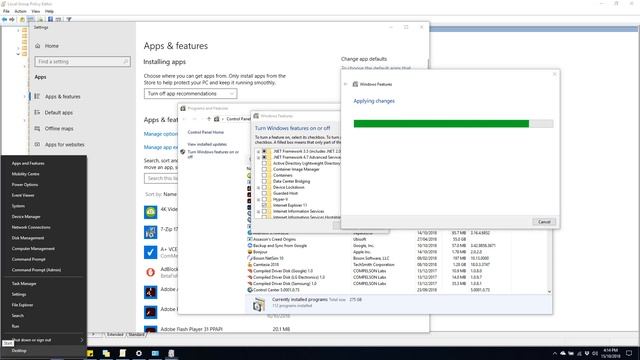
Task: Click Manage app execution aliases link
Action: pyautogui.click(x=160, y=147)
